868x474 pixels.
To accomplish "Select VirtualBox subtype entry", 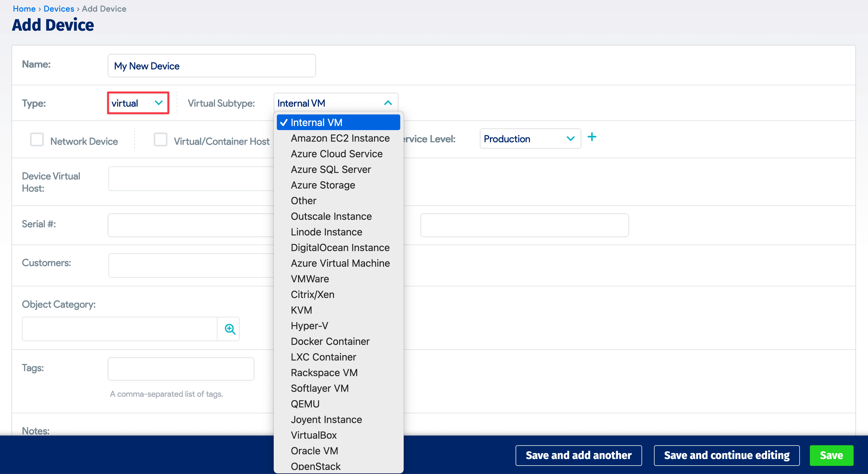I will 313,435.
